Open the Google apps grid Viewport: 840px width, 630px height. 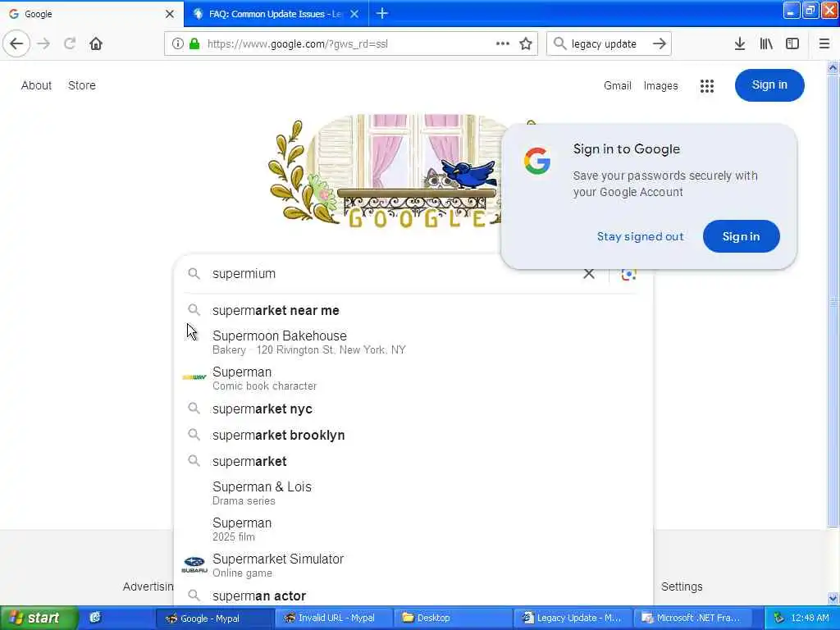tap(706, 85)
